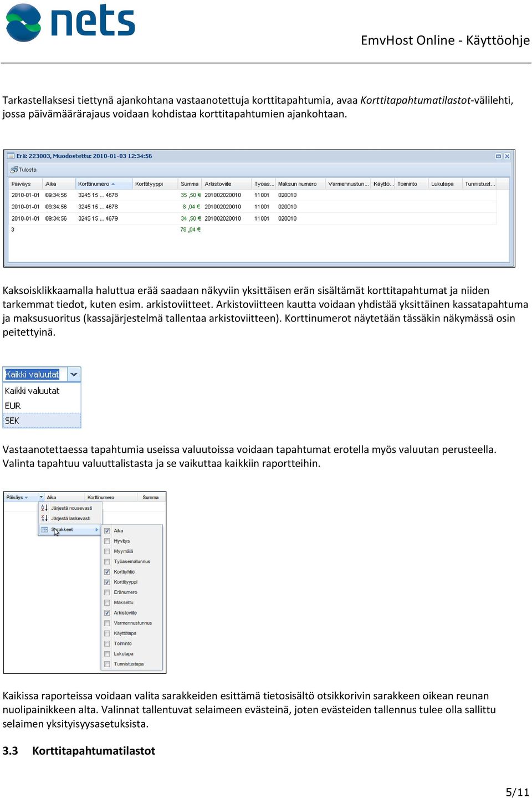Click the page number 5/11
The width and height of the screenshot is (532, 798).
517,792
